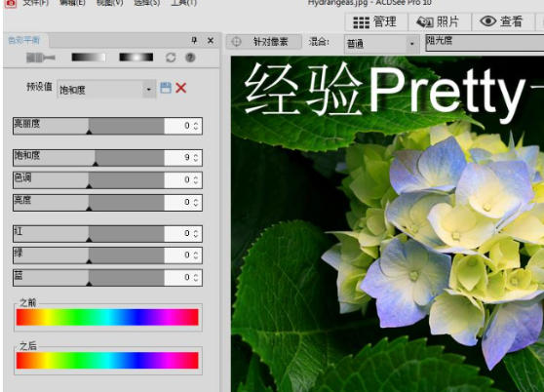
Task: Pin the color balance panel
Action: [x=194, y=41]
